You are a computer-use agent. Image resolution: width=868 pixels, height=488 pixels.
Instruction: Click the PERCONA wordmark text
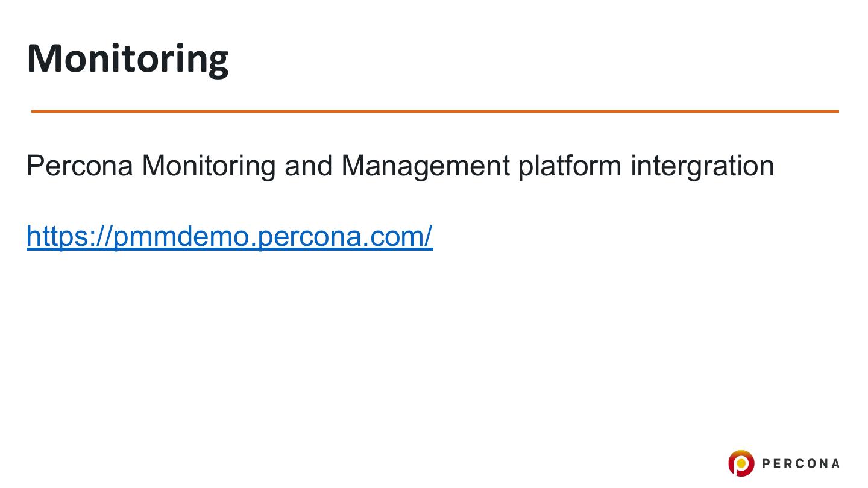tap(800, 463)
